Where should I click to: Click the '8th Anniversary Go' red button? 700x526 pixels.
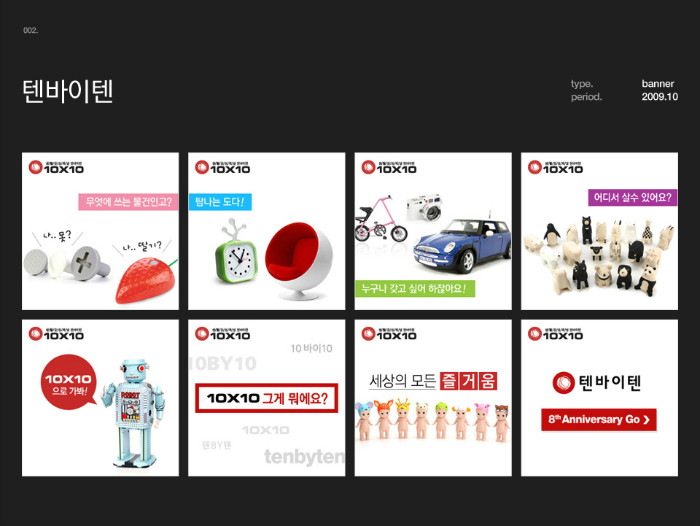(x=599, y=419)
